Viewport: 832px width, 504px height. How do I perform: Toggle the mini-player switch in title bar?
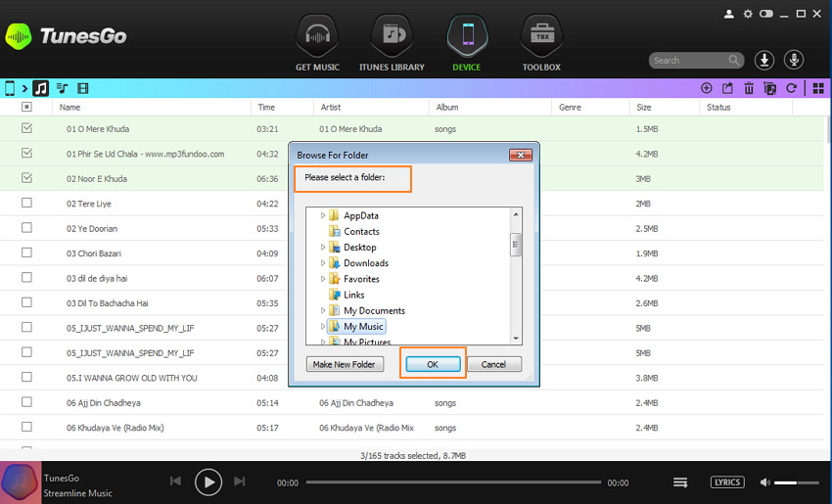[765, 14]
